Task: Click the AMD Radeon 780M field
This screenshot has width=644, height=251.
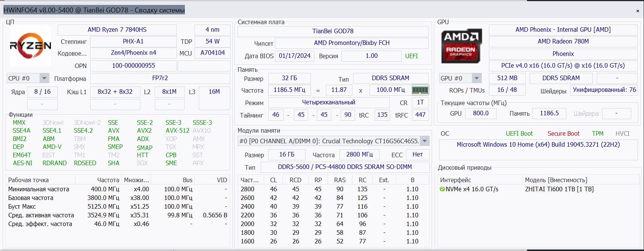Action: tap(563, 42)
